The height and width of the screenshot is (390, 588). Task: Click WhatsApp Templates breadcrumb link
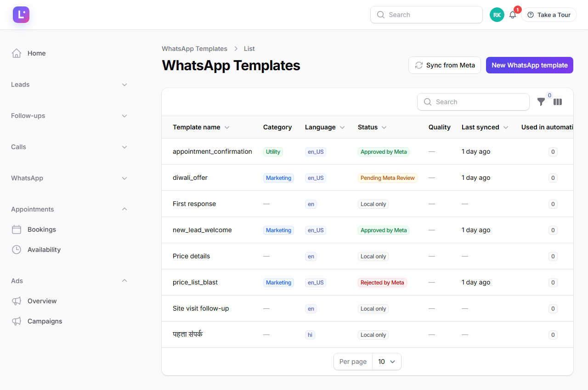194,49
